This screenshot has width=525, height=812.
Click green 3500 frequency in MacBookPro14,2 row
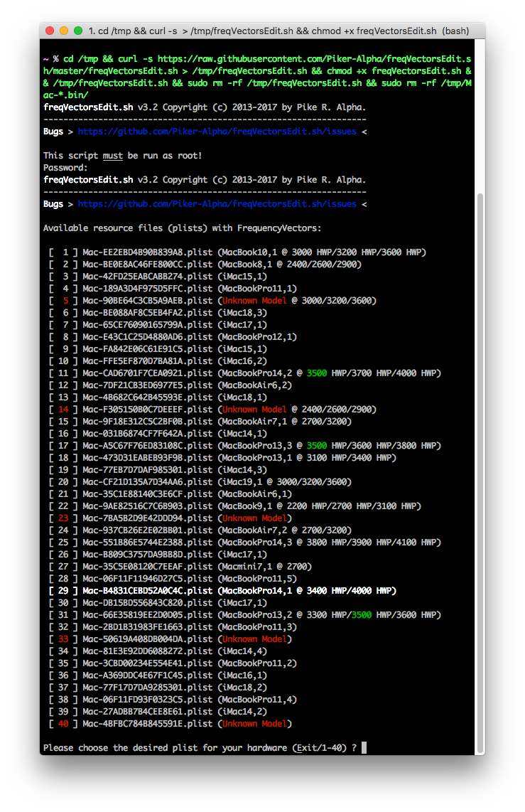tap(317, 373)
